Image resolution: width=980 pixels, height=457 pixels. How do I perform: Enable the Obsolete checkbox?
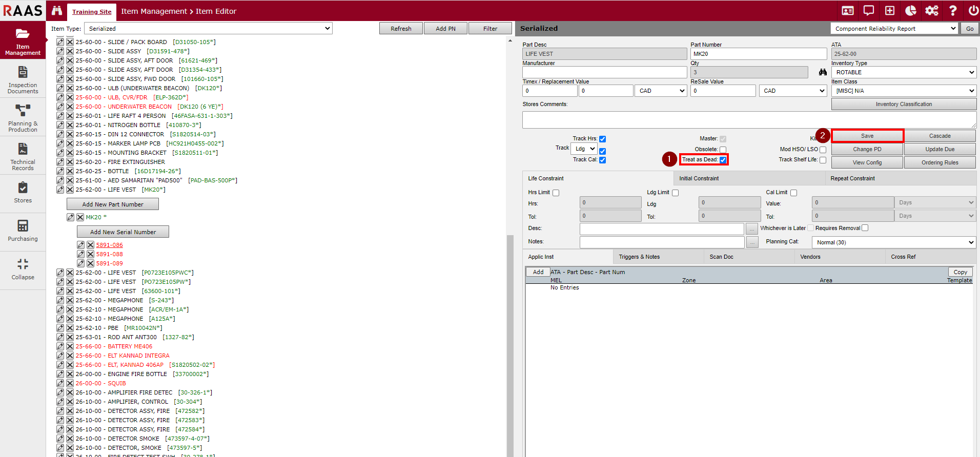coord(723,150)
